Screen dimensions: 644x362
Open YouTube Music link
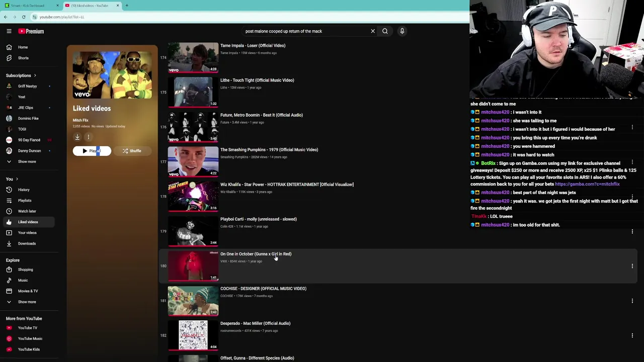pos(30,338)
